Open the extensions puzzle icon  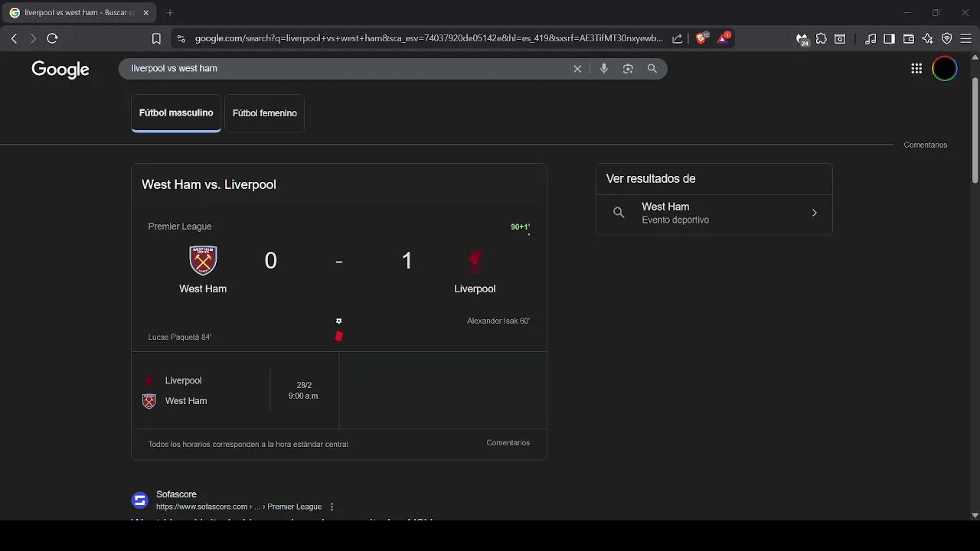click(822, 38)
